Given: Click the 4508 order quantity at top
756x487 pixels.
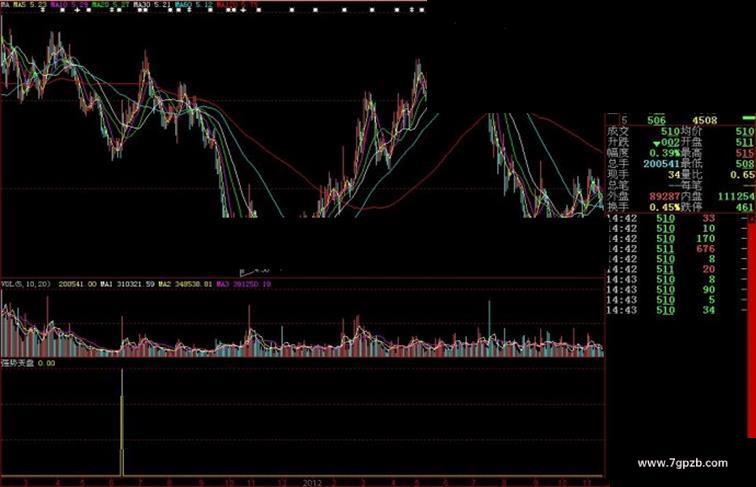Looking at the screenshot, I should pos(704,121).
